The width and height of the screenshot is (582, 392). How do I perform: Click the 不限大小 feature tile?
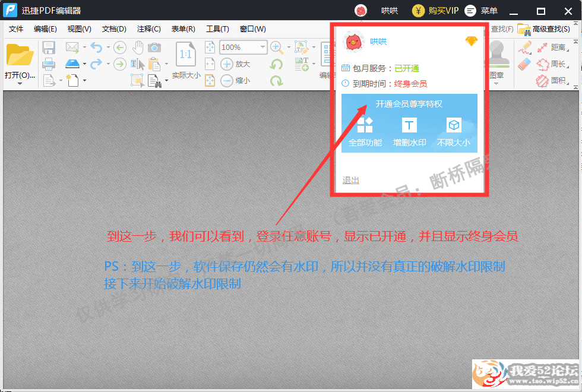pyautogui.click(x=454, y=132)
